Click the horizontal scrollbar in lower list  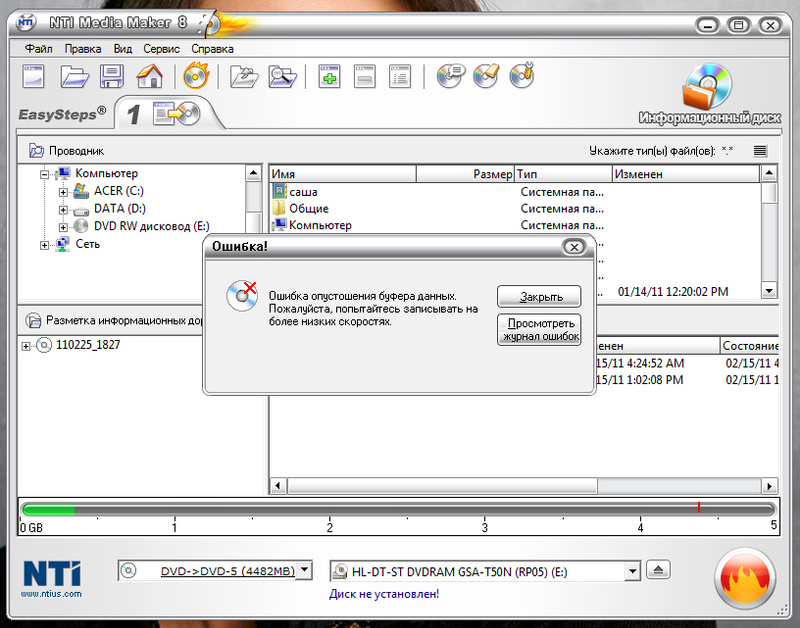[x=442, y=486]
